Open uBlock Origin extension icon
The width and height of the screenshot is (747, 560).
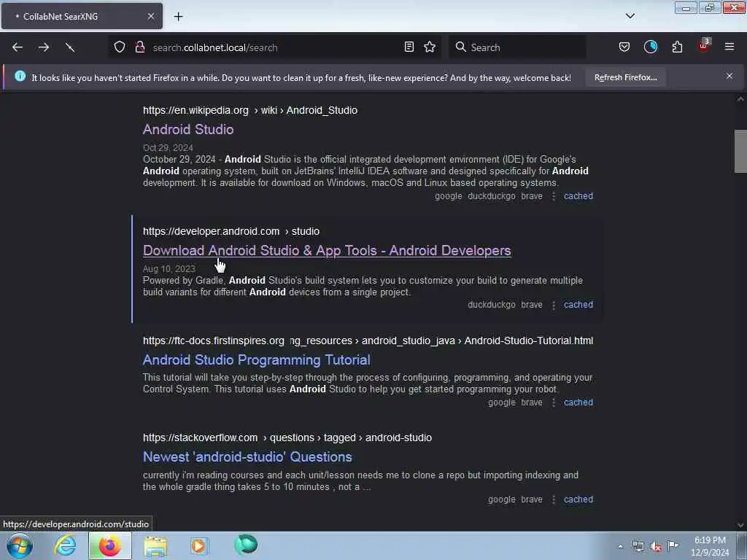coord(704,46)
